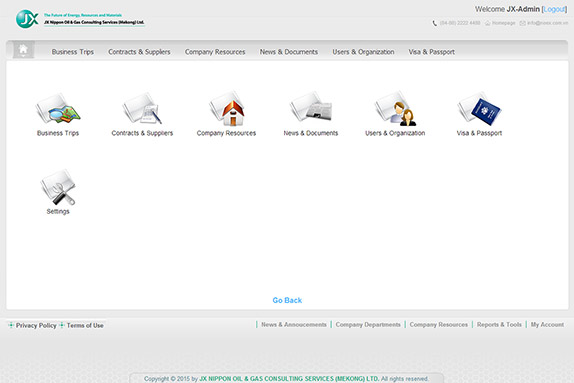
Task: Open Users & Organization menu in navigation bar
Action: click(x=363, y=52)
